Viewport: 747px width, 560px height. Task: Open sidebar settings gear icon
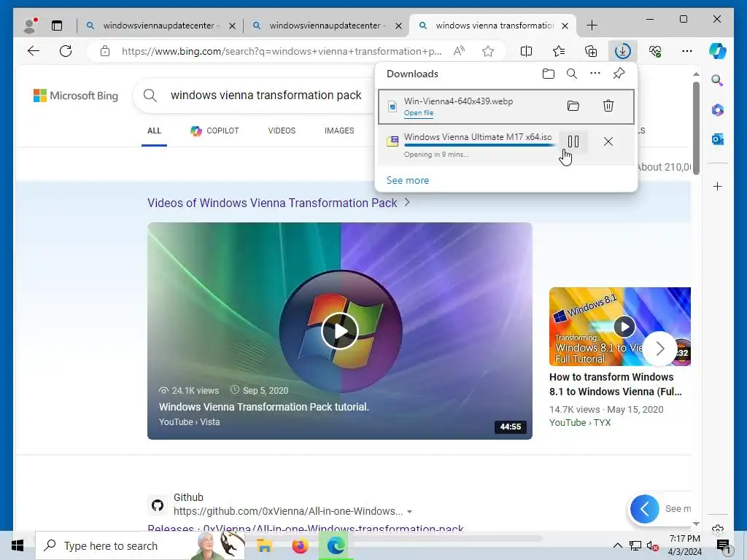718,529
